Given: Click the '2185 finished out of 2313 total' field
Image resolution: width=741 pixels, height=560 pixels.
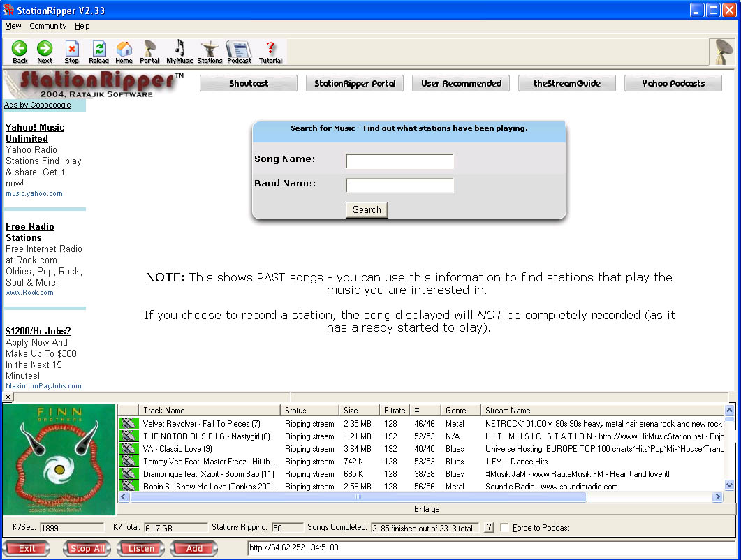Looking at the screenshot, I should [425, 528].
